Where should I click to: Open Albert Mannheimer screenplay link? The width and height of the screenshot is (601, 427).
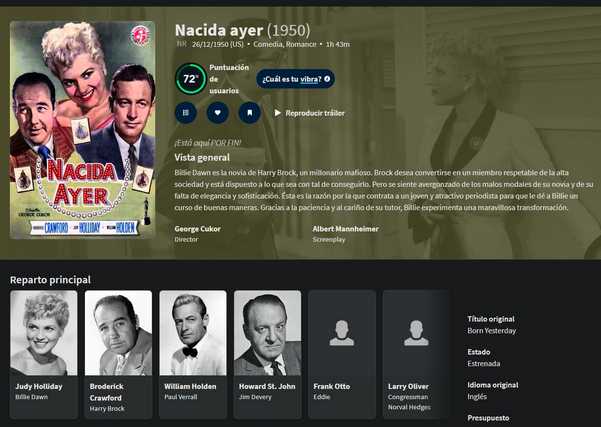[x=345, y=229]
